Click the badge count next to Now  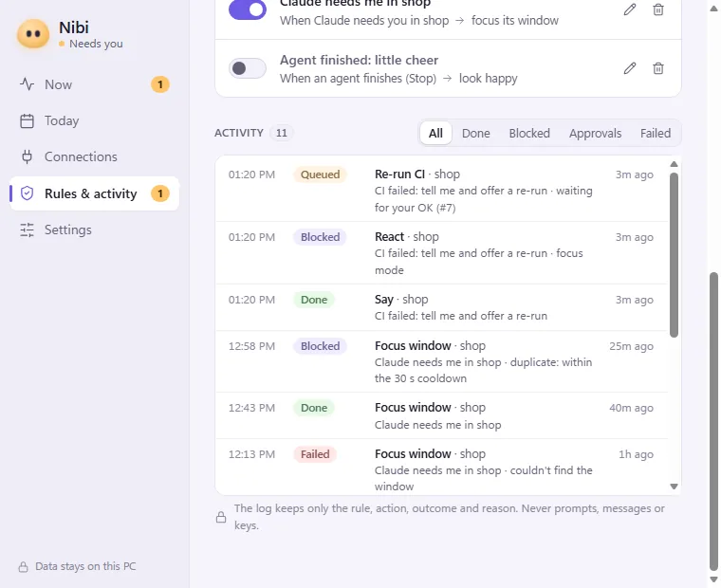160,84
